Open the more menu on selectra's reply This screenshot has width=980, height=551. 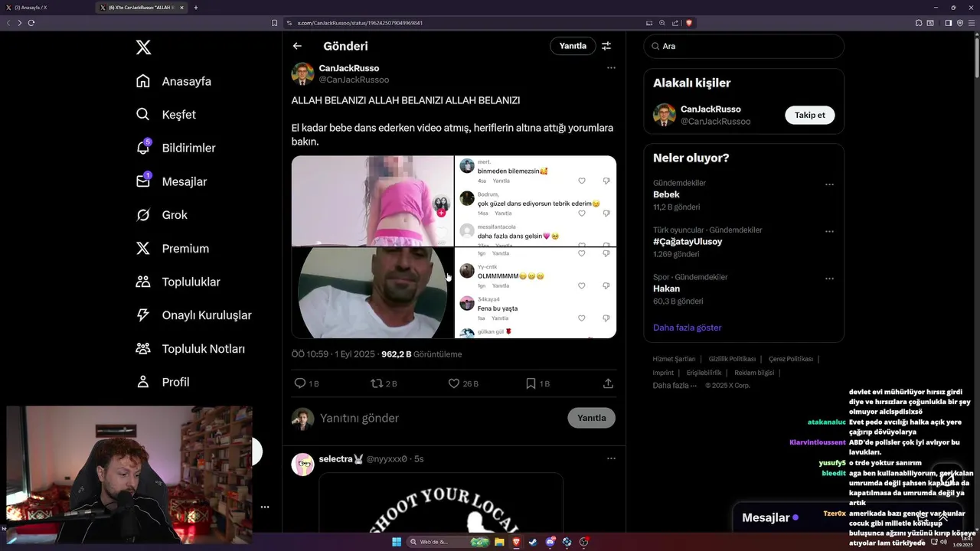611,458
